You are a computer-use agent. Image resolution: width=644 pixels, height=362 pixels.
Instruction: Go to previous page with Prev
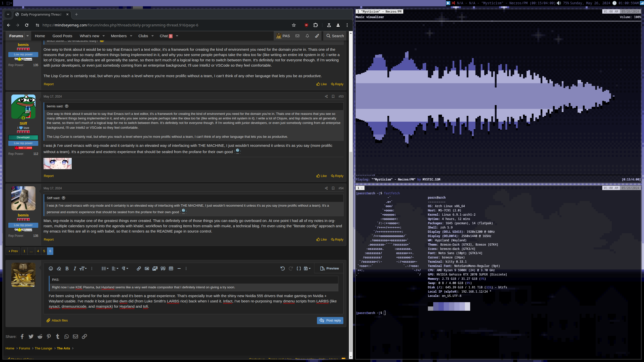pyautogui.click(x=13, y=251)
